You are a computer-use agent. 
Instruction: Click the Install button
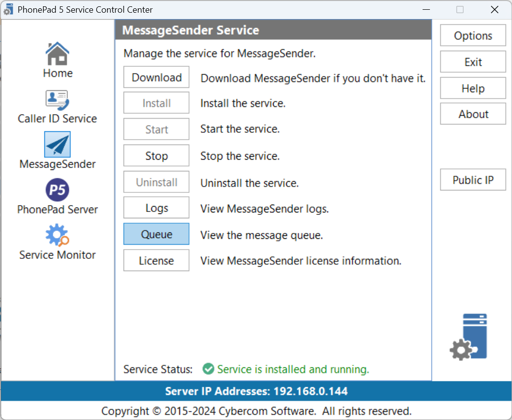(x=156, y=103)
